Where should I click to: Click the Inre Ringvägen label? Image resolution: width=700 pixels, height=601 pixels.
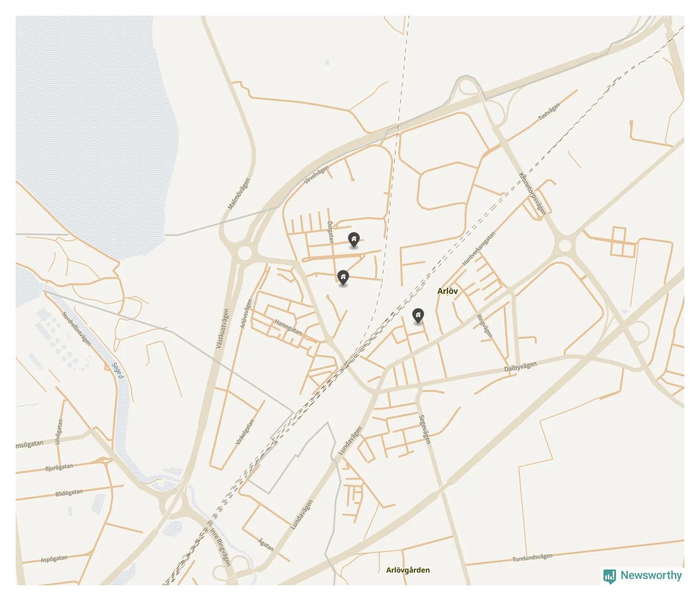[x=220, y=547]
